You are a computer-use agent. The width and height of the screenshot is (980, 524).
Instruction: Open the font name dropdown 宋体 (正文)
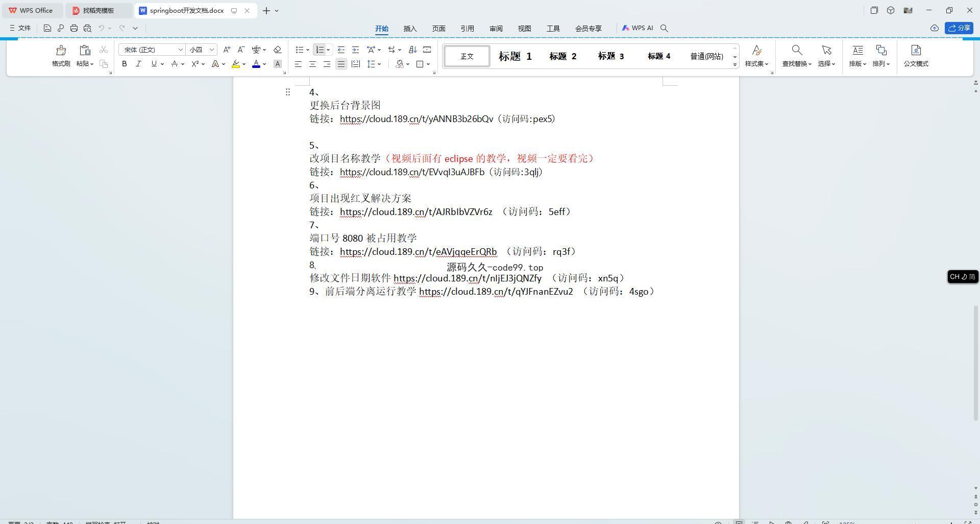point(180,50)
